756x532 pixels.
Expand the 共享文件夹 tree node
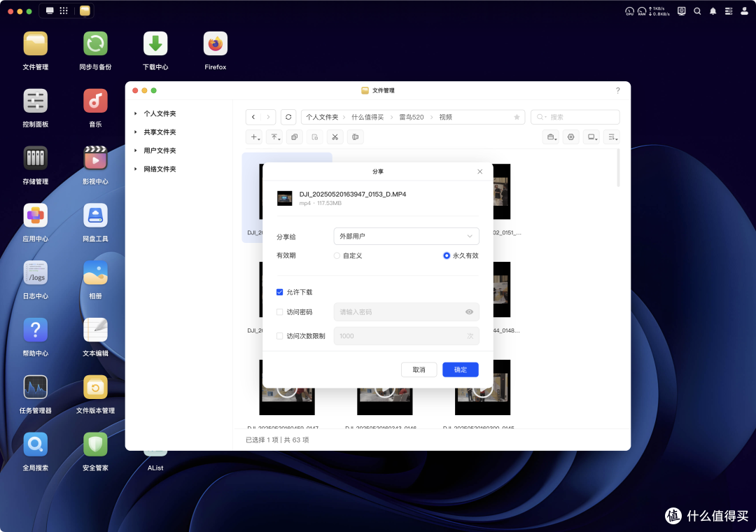(x=136, y=132)
